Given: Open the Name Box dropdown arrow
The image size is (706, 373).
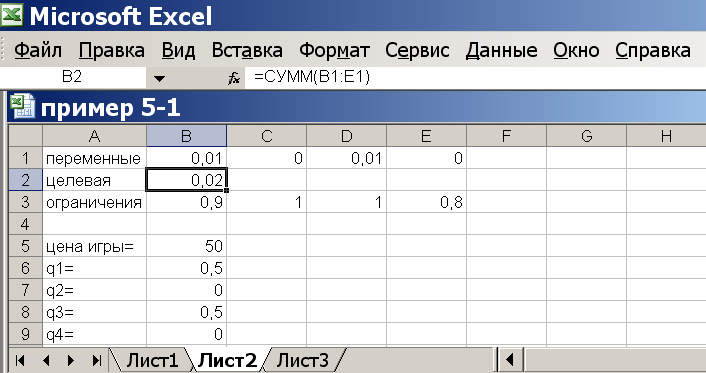Looking at the screenshot, I should 159,78.
